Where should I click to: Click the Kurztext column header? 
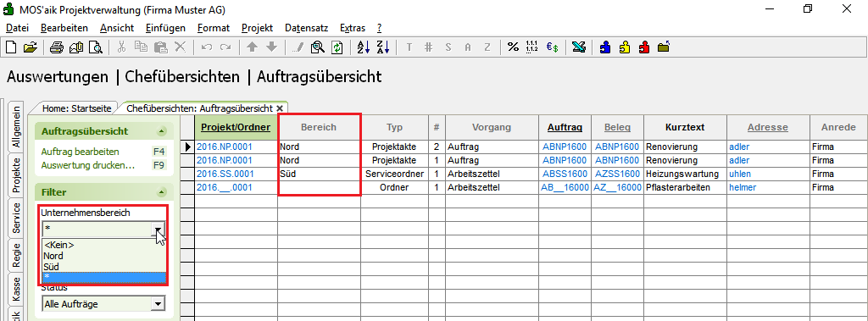coord(685,127)
